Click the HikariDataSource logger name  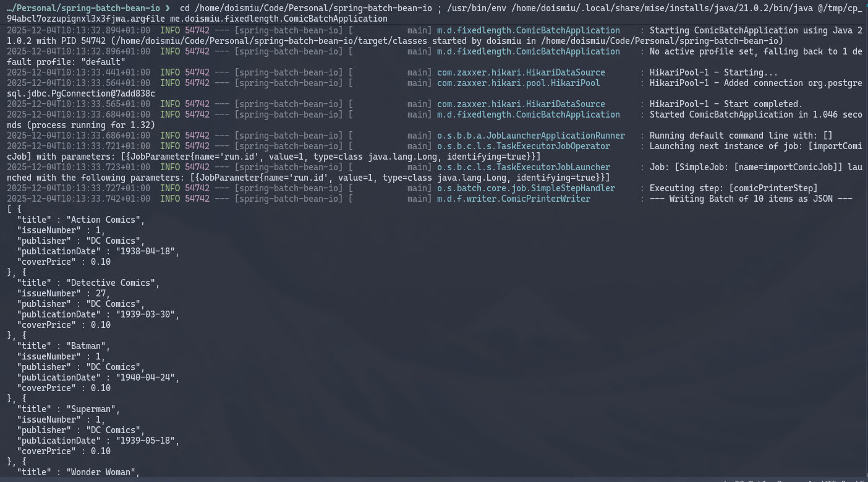point(521,72)
